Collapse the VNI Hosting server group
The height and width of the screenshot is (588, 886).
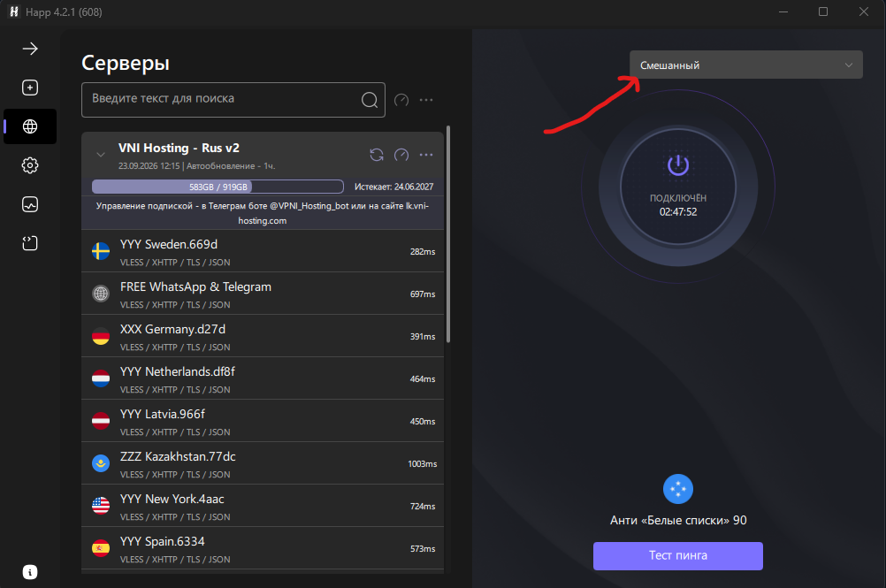101,155
